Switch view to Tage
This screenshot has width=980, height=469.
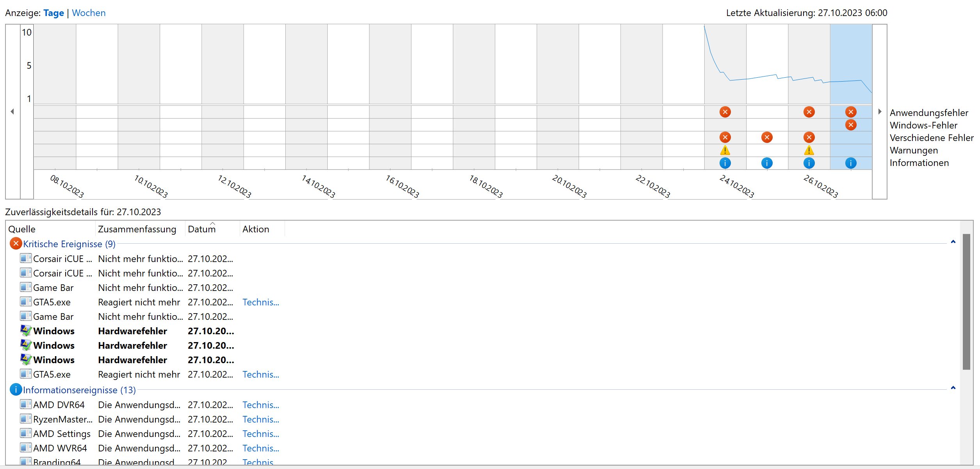coord(53,13)
